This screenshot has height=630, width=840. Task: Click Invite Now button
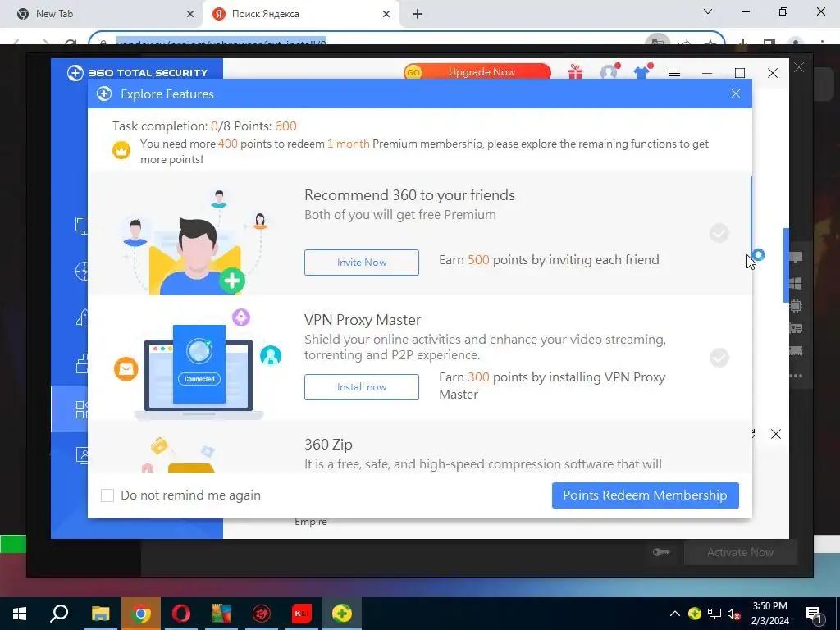[x=362, y=262]
